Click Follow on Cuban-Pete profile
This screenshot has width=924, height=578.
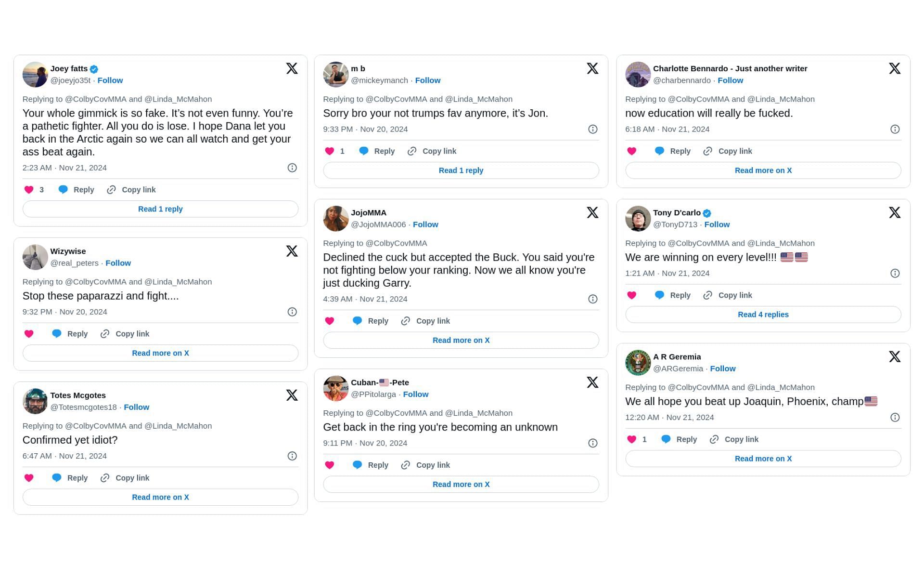[416, 394]
